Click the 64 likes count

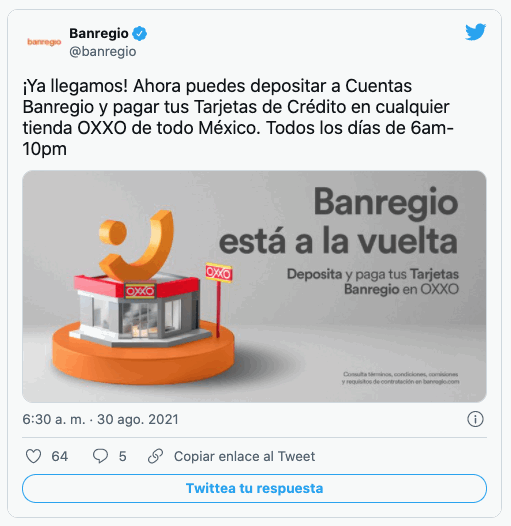60,456
